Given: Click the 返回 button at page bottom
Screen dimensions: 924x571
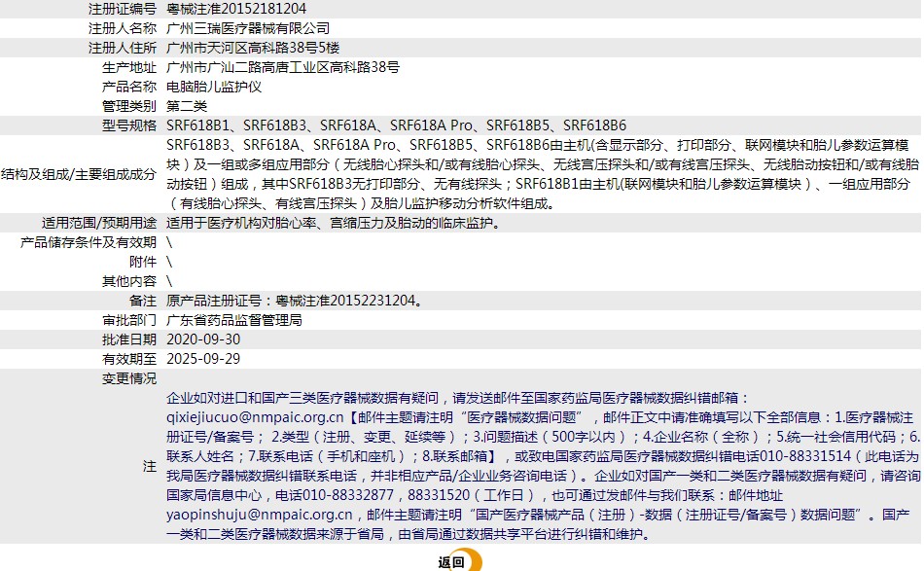Looking at the screenshot, I should click(x=459, y=561).
